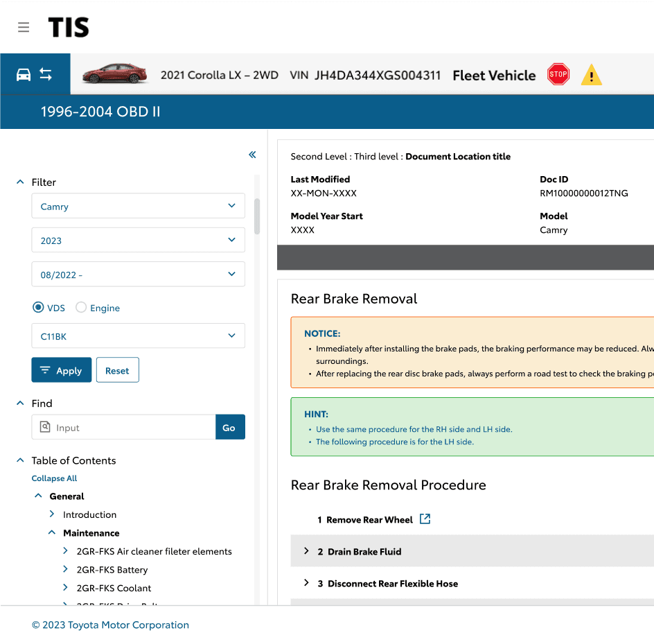Open the C11BK VDS dropdown
The height and width of the screenshot is (644, 654).
[x=138, y=336]
